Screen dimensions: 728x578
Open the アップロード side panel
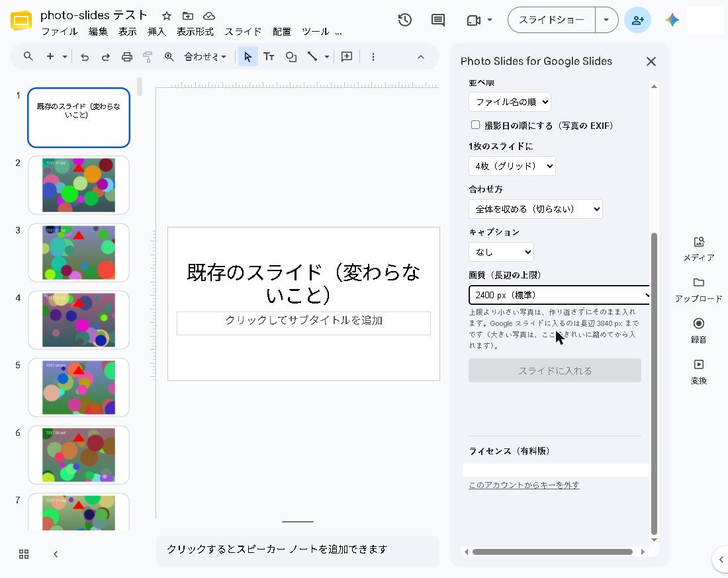point(699,290)
